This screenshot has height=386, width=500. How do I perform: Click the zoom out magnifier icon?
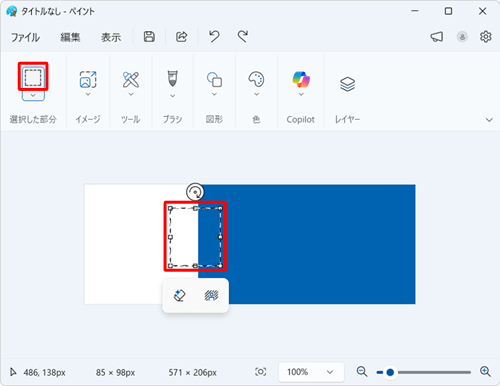pos(362,371)
